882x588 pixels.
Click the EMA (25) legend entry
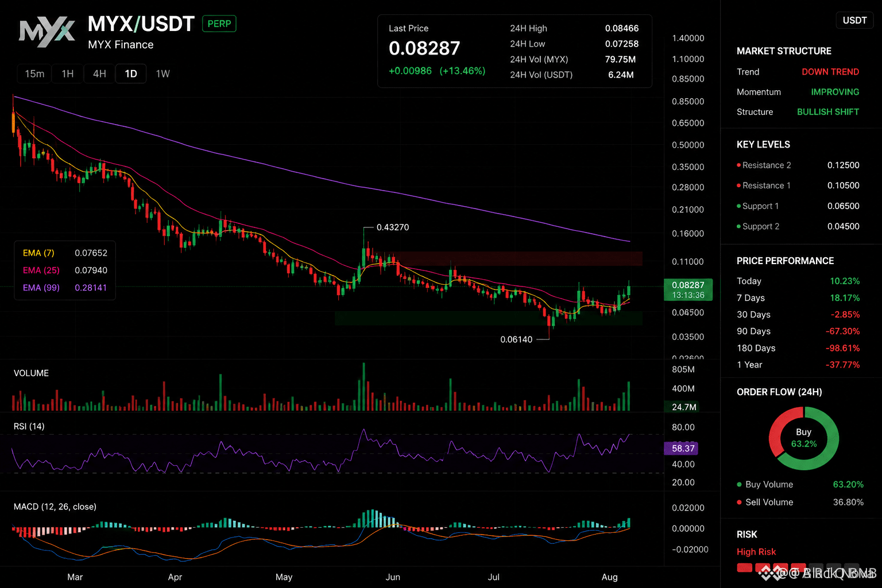click(x=65, y=270)
